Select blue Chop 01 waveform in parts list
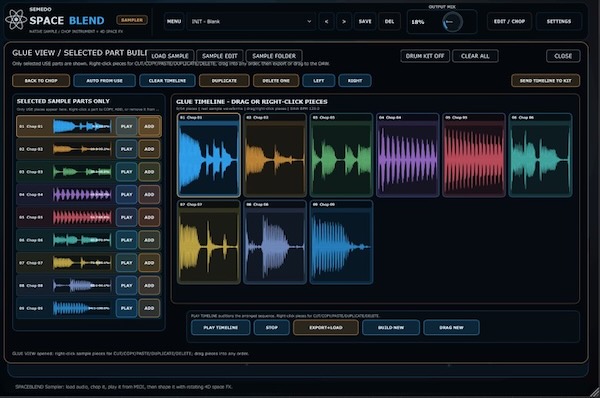The height and width of the screenshot is (398, 600). point(82,126)
